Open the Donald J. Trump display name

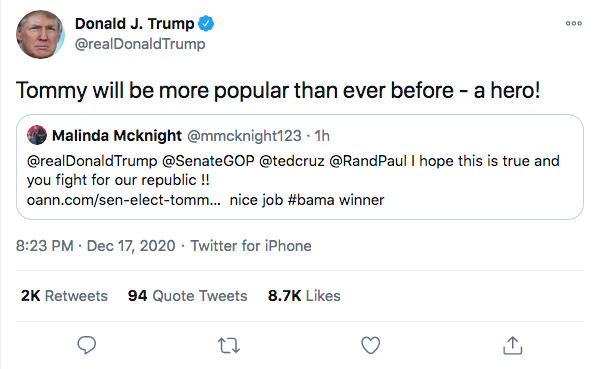point(135,24)
